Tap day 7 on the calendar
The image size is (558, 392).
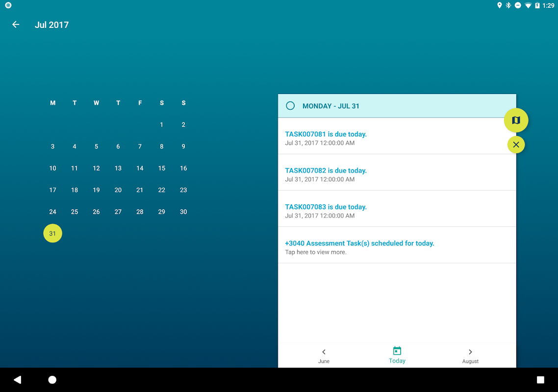(140, 146)
